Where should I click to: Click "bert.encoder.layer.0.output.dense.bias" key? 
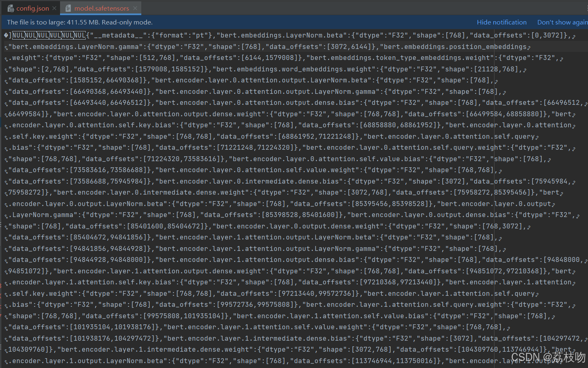coord(429,215)
